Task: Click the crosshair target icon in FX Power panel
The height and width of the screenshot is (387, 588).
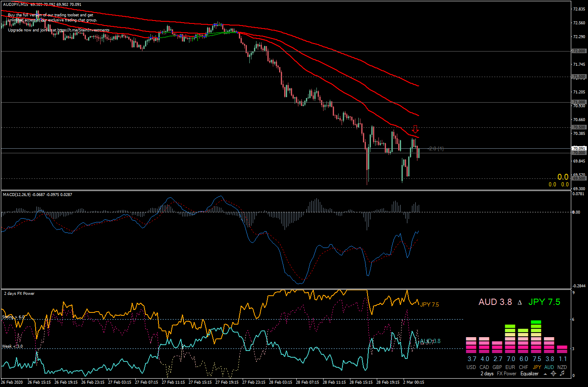Action: pyautogui.click(x=553, y=374)
